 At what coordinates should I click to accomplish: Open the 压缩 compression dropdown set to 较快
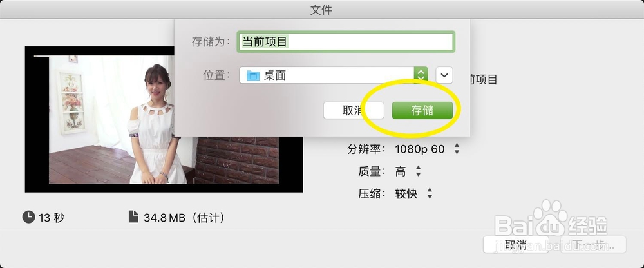[414, 194]
